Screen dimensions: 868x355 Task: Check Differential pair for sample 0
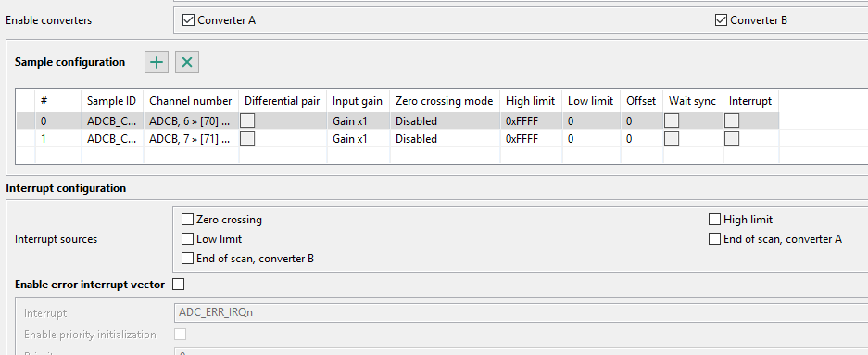tap(247, 120)
